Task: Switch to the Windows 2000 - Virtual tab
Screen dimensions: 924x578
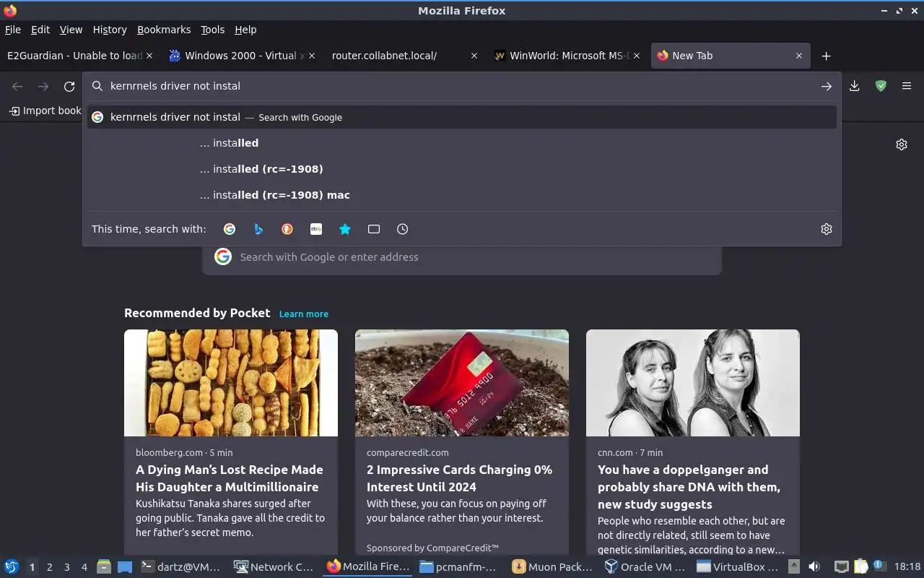Action: pyautogui.click(x=237, y=56)
